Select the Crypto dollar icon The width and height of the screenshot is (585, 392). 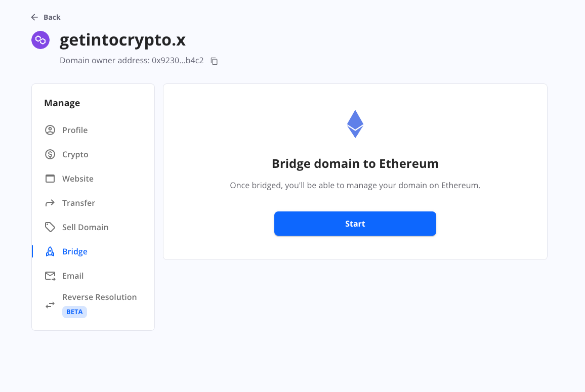50,154
